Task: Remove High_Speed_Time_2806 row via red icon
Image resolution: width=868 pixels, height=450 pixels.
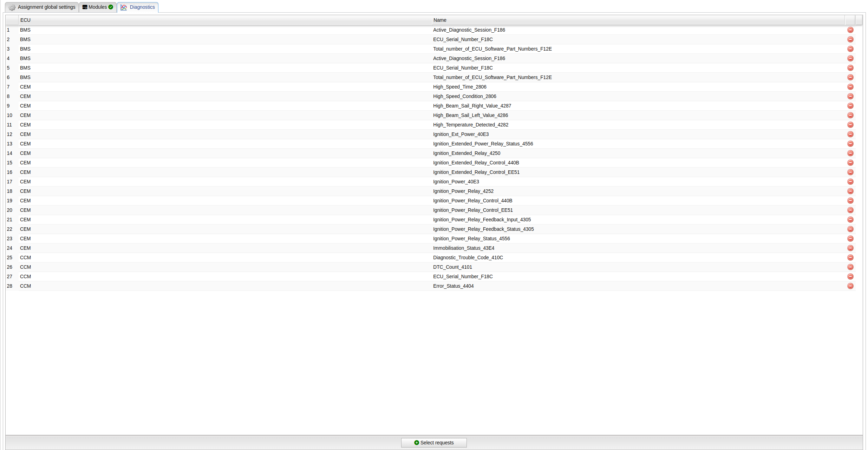Action: 850,87
